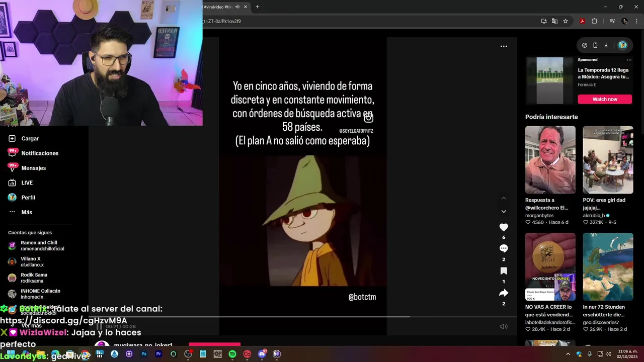The height and width of the screenshot is (362, 644).
Task: Close the #viralvideo browser tab
Action: pos(246,7)
